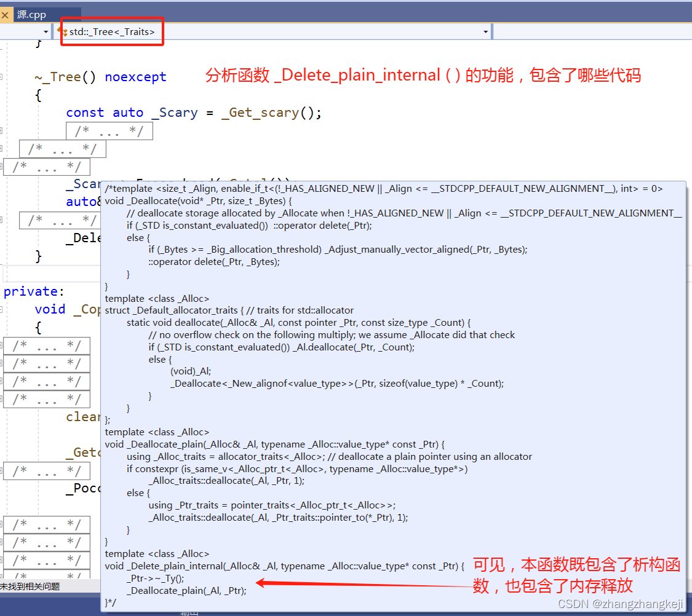Click the blue const keyword before auto _Scary

pos(85,113)
